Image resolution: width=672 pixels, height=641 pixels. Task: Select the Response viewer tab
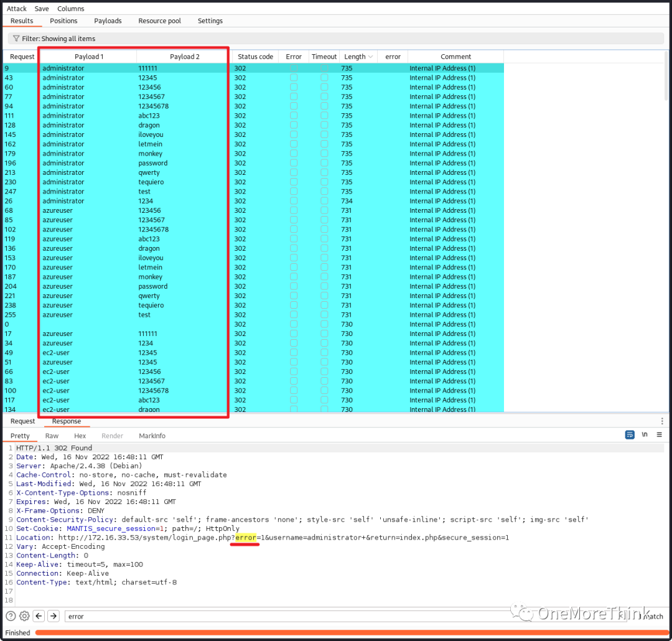coord(67,421)
